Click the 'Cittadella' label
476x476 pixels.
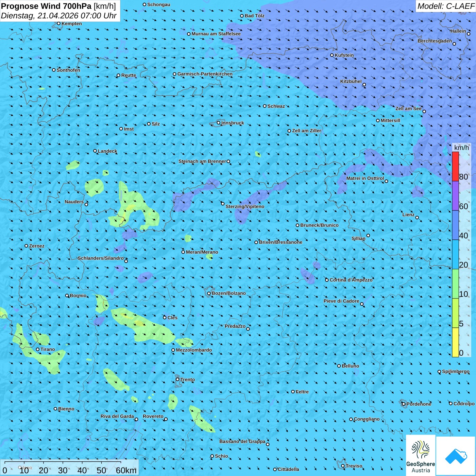pyautogui.click(x=288, y=469)
